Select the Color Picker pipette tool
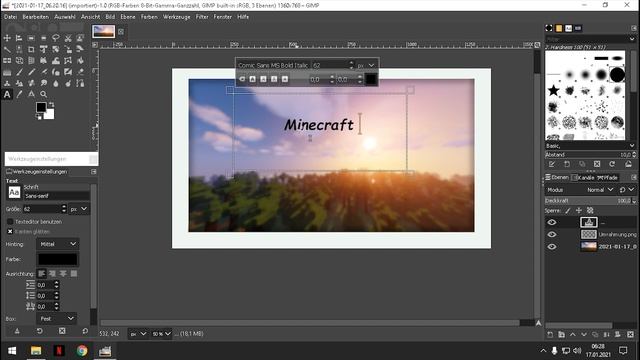 (x=19, y=95)
